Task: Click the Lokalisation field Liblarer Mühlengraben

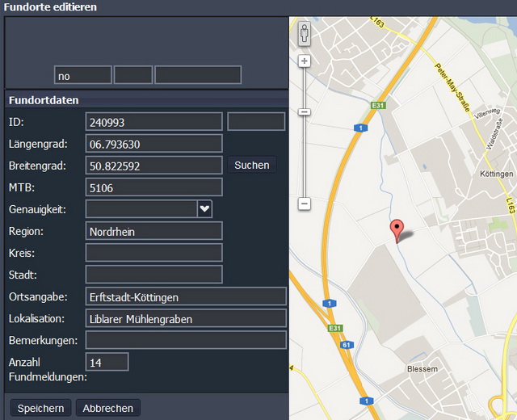Action: click(186, 318)
